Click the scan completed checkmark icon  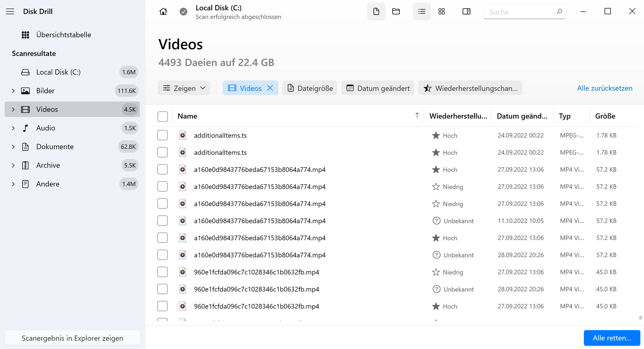point(183,11)
